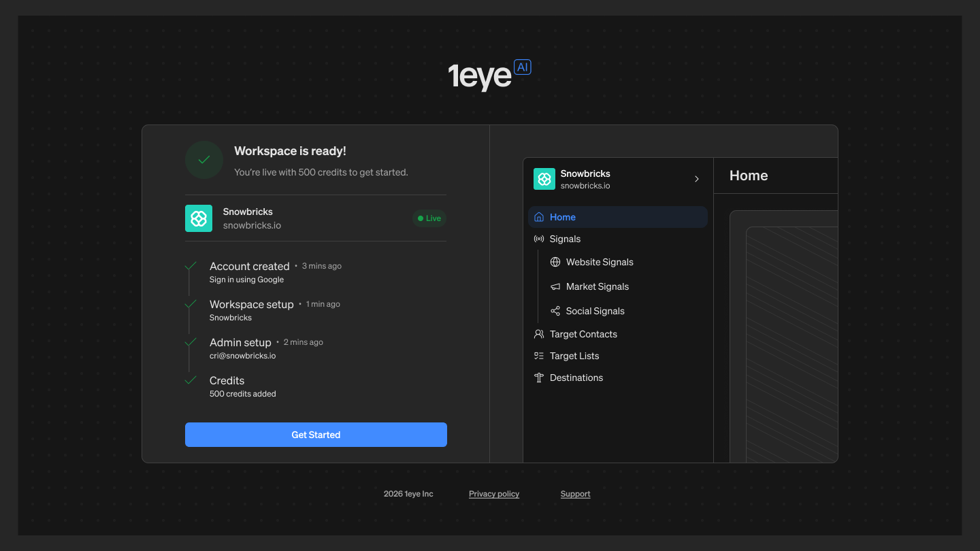The image size is (980, 551).
Task: Click the large green checkmark success icon
Action: point(204,160)
